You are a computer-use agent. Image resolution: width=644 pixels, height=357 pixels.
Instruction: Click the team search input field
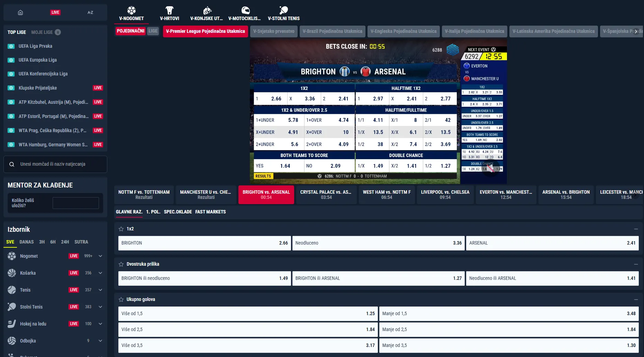55,164
